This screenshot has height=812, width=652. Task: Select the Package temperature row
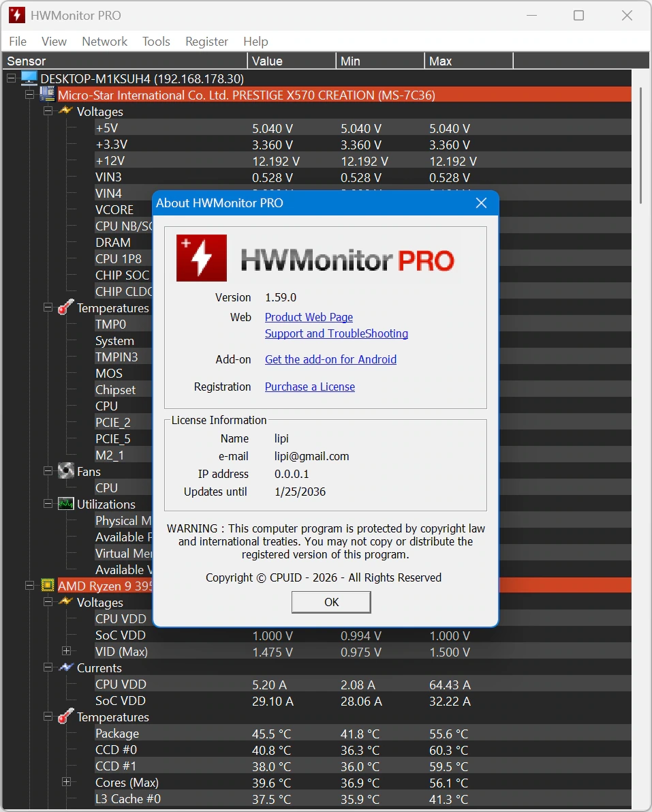coord(362,734)
